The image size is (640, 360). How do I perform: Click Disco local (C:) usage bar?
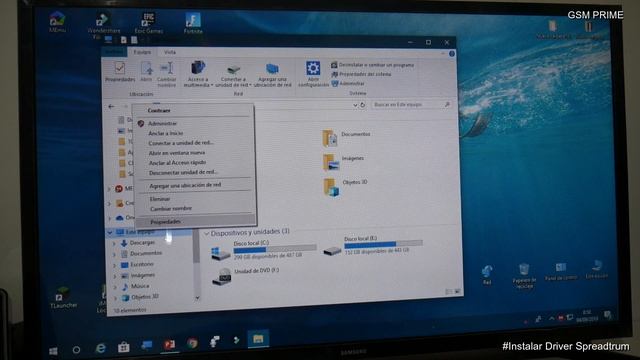pos(275,249)
